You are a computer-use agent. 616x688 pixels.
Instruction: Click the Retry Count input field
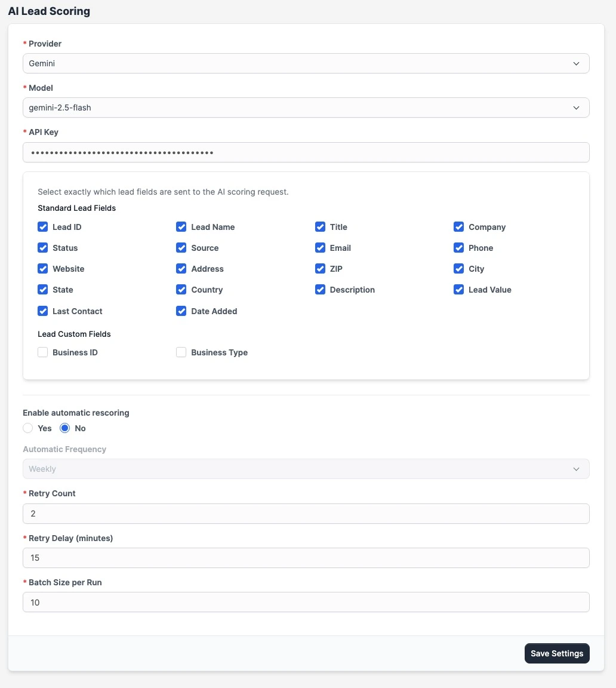(306, 514)
